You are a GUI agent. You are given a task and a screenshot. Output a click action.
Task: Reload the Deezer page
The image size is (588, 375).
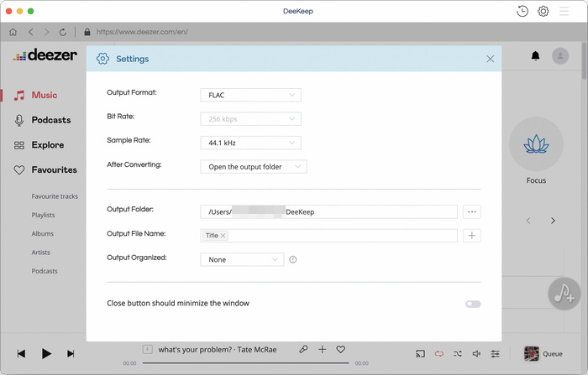click(x=63, y=32)
